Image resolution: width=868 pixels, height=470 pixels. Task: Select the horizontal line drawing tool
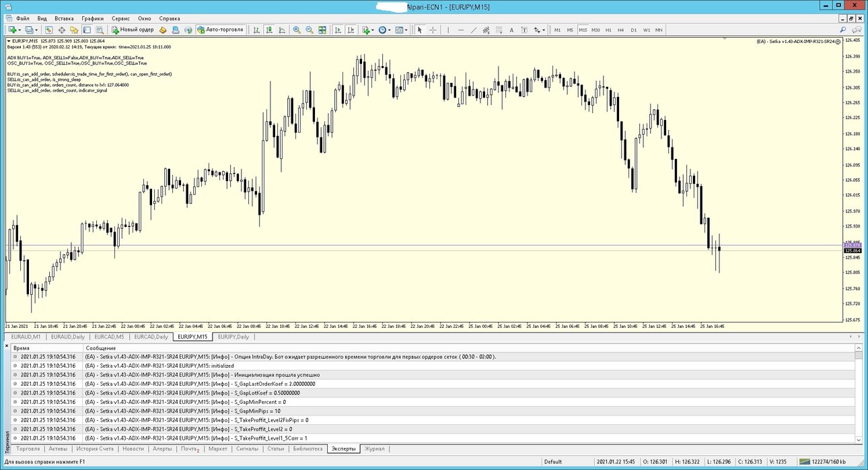pos(461,30)
